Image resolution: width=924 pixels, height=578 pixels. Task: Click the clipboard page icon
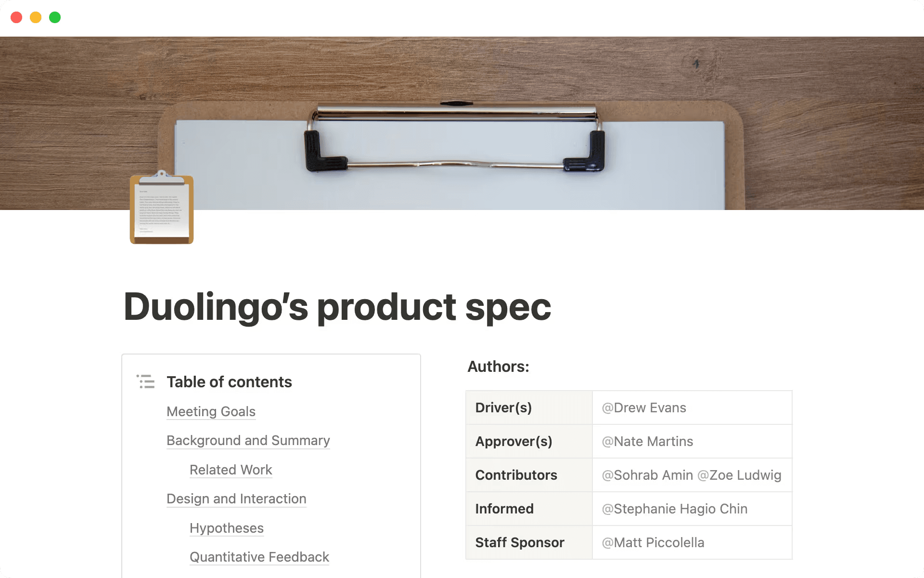click(162, 210)
